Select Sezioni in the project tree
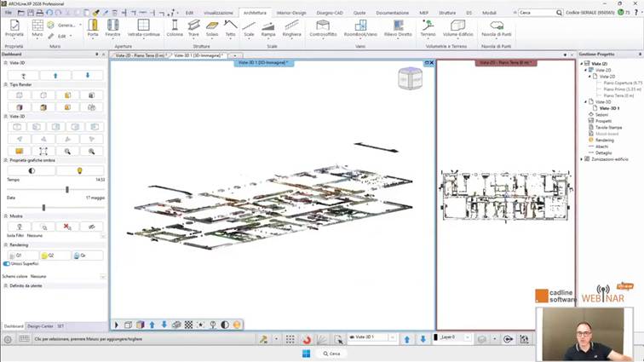The height and width of the screenshot is (362, 644). (601, 115)
